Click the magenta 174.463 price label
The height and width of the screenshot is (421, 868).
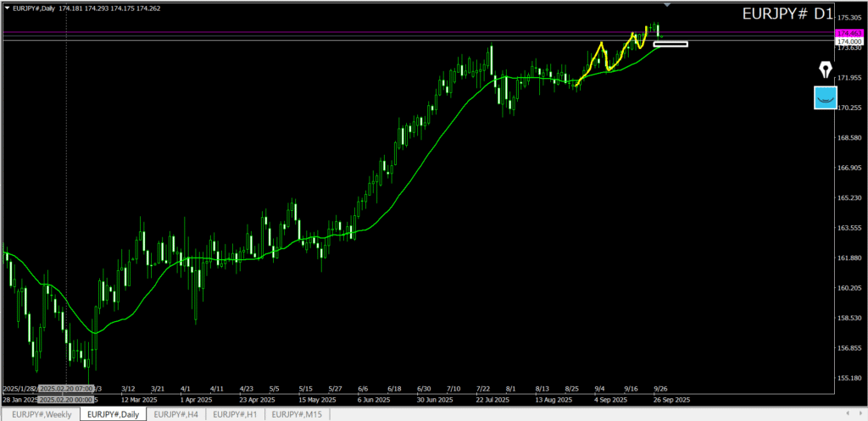click(x=849, y=33)
